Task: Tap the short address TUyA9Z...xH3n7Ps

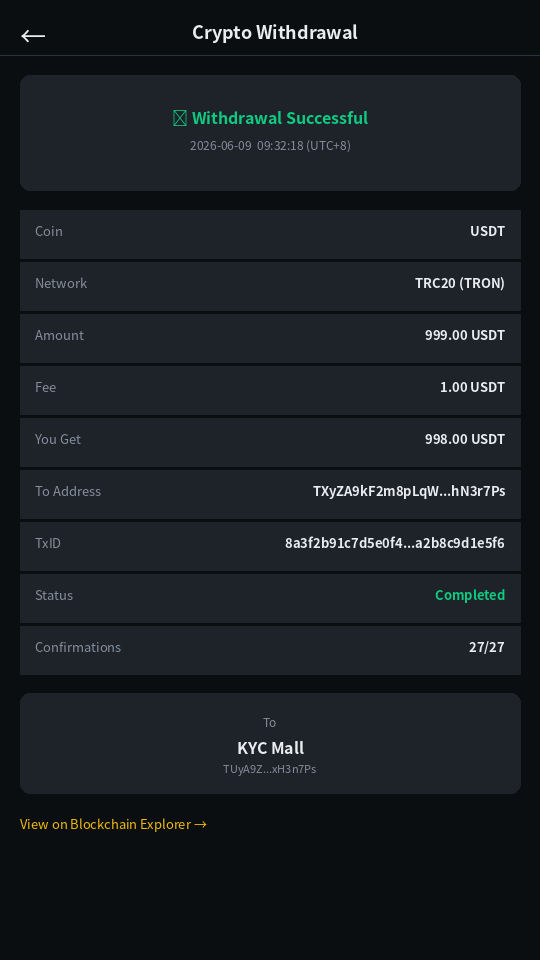Action: 269,769
